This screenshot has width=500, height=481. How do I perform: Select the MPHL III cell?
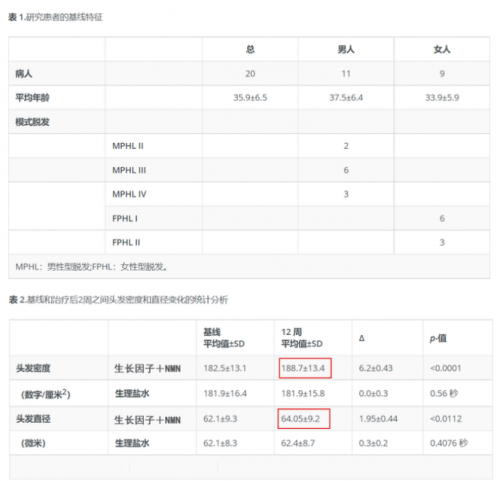(129, 170)
